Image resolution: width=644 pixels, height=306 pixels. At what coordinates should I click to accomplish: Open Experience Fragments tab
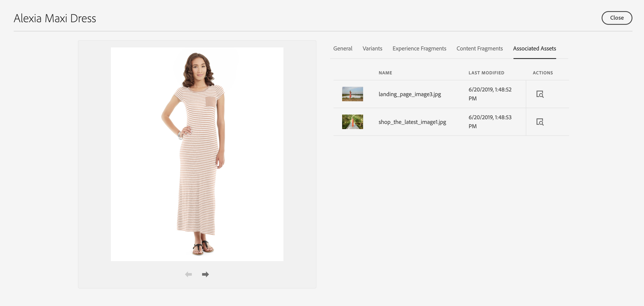419,49
